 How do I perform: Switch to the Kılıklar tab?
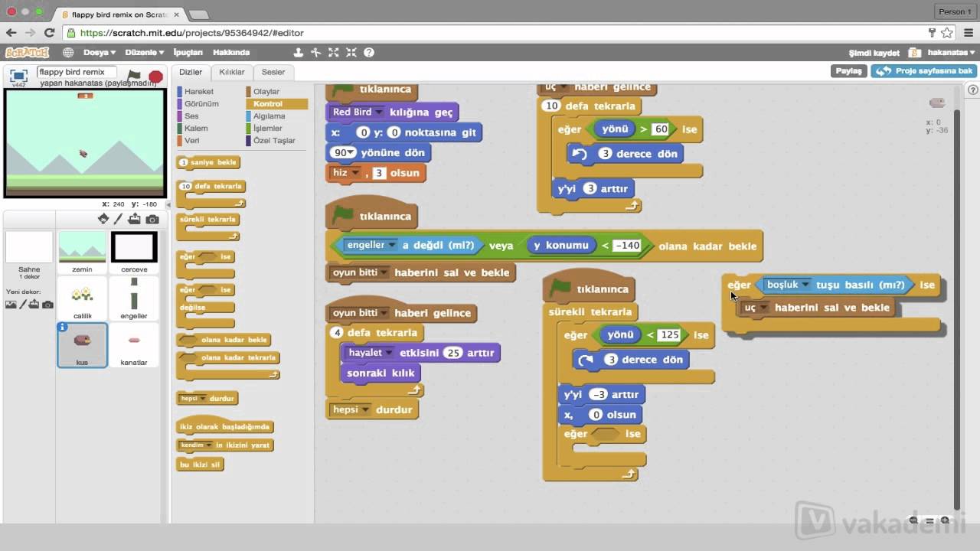click(x=232, y=72)
